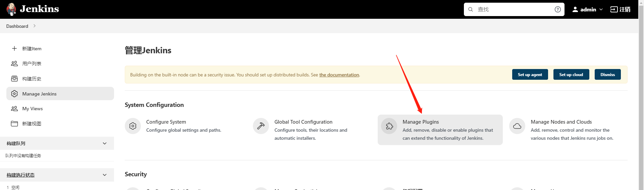Click the page vertical scrollbar

tap(641, 95)
